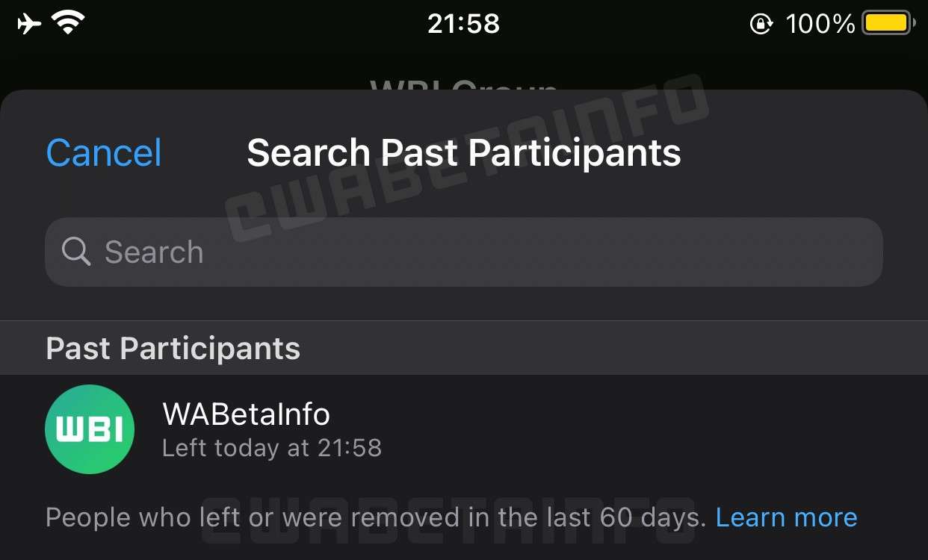Tap the Wi-Fi signal icon
This screenshot has height=560, width=928.
point(68,24)
